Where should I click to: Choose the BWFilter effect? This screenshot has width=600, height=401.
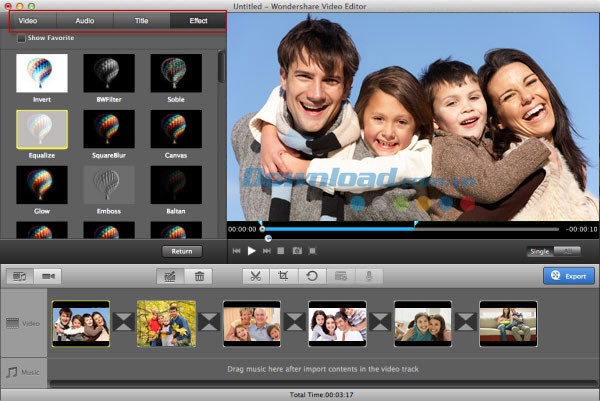click(x=109, y=73)
